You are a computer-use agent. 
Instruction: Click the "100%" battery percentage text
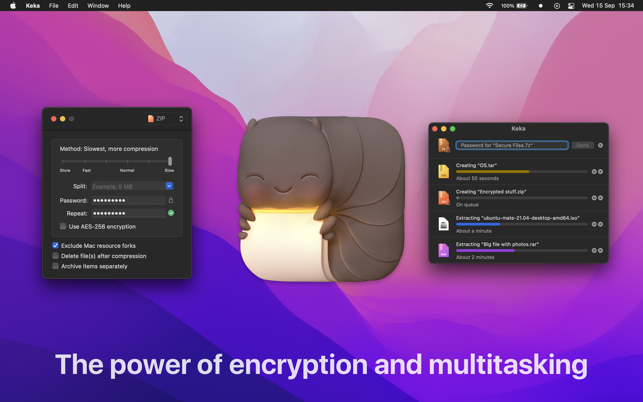508,6
